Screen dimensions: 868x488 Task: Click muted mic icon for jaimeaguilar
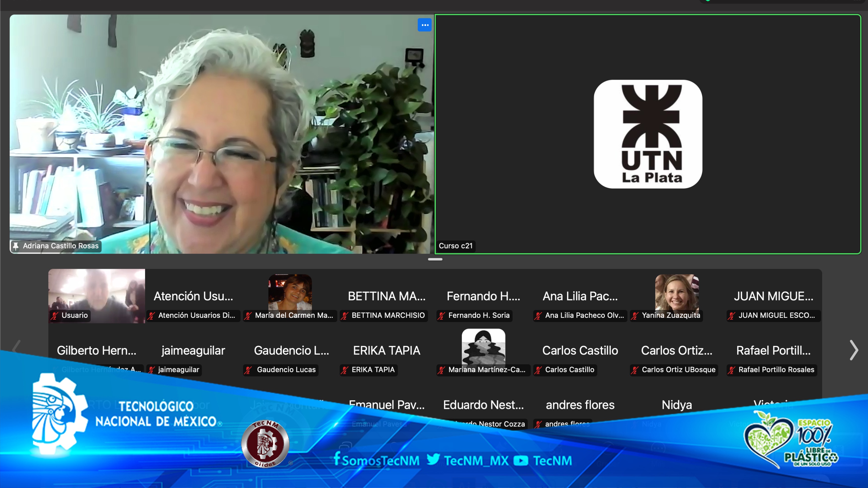click(151, 370)
